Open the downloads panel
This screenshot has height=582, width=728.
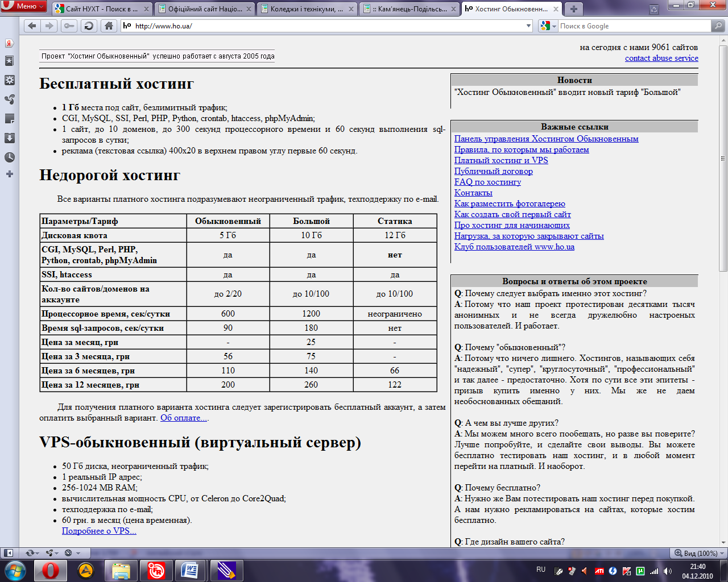pyautogui.click(x=9, y=138)
